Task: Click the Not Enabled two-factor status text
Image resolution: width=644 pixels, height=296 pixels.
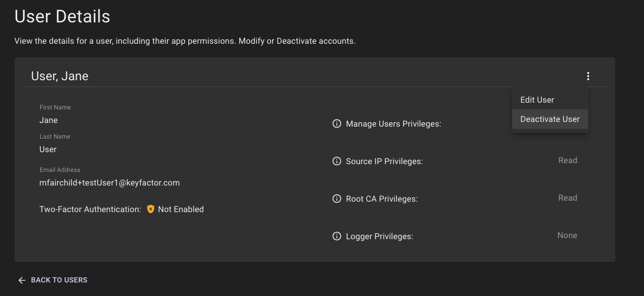Action: pyautogui.click(x=180, y=209)
